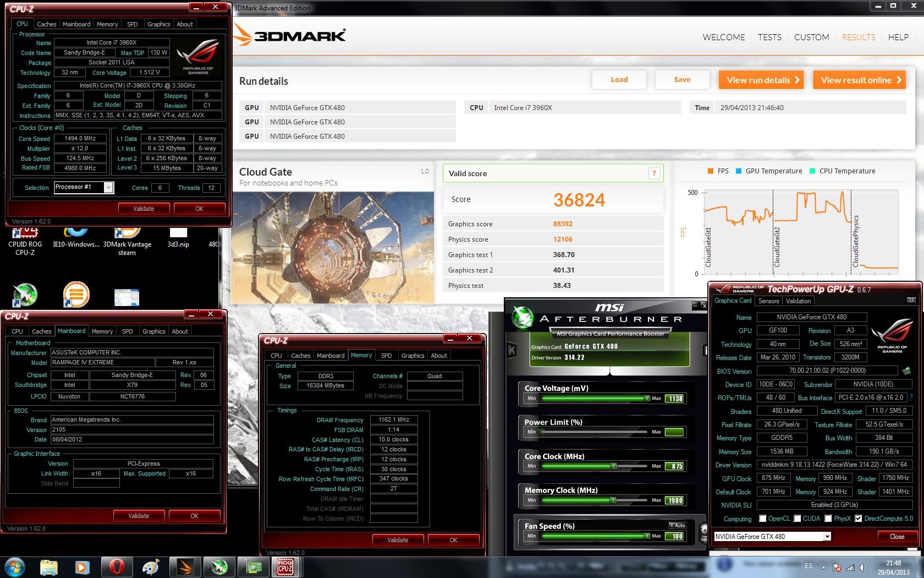Go to the WELCOME section in 3DMark
Viewport: 924px width, 578px height.
click(x=724, y=37)
